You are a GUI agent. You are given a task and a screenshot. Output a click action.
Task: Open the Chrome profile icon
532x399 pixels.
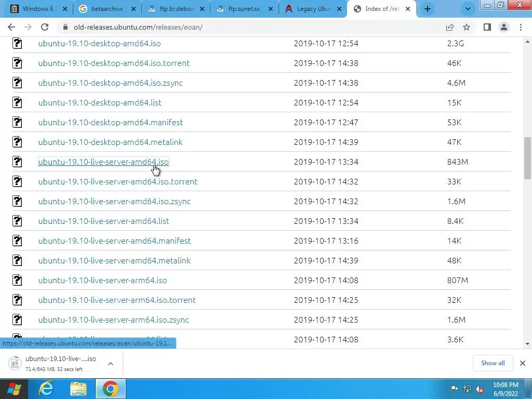click(x=504, y=27)
